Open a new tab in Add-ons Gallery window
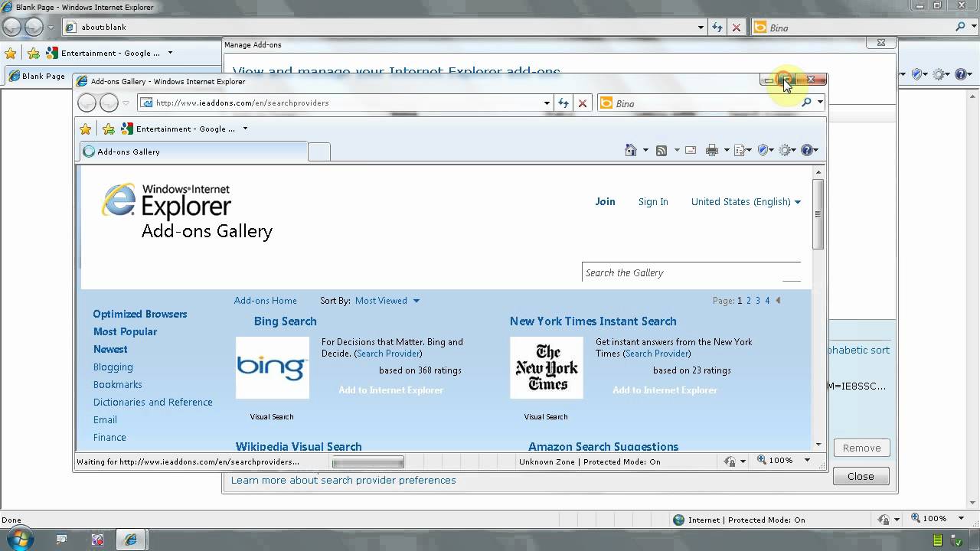 coord(319,152)
